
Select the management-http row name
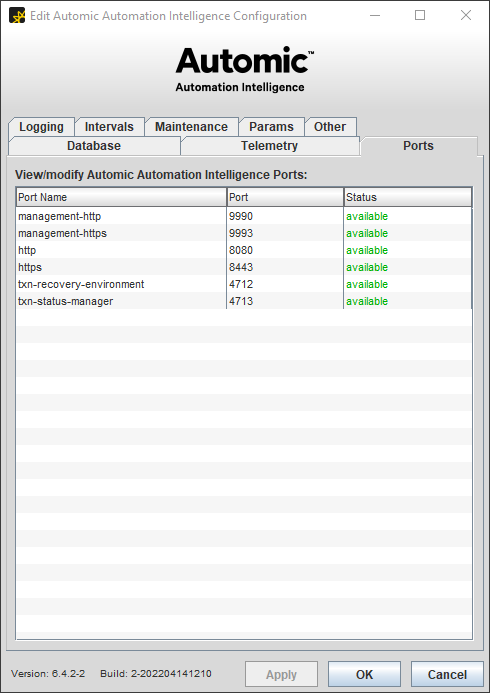(x=60, y=217)
